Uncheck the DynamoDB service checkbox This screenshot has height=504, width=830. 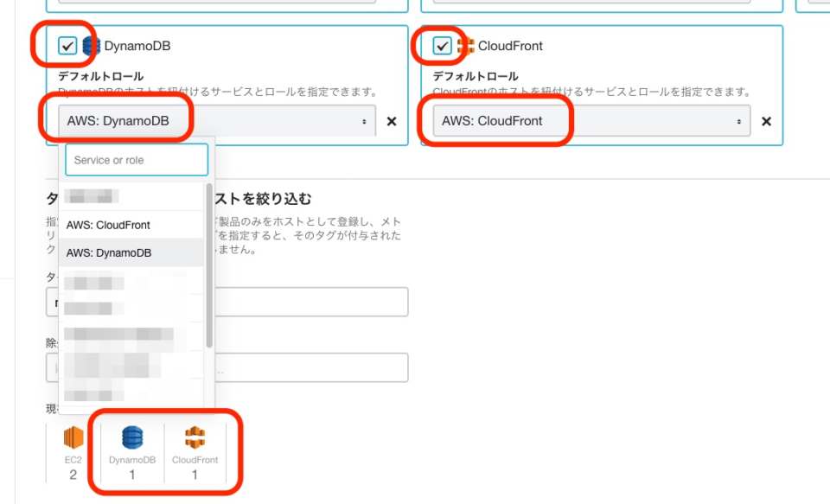tap(66, 46)
